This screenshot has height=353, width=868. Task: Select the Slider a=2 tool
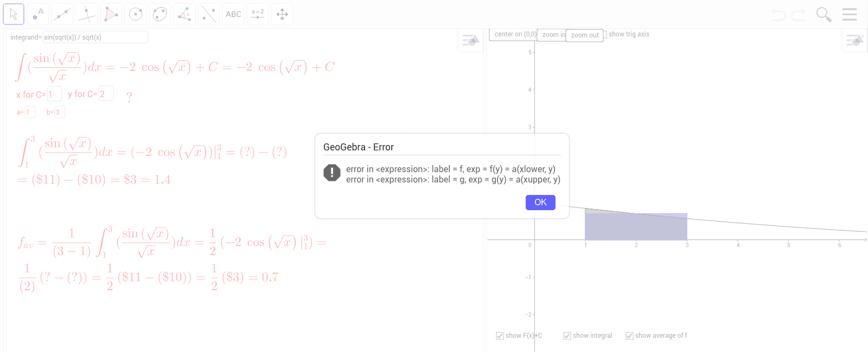tap(258, 14)
